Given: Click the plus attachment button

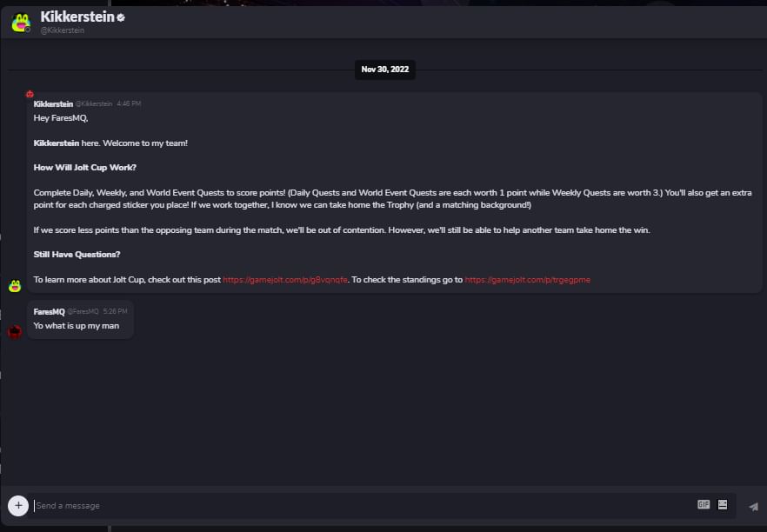Looking at the screenshot, I should point(18,506).
